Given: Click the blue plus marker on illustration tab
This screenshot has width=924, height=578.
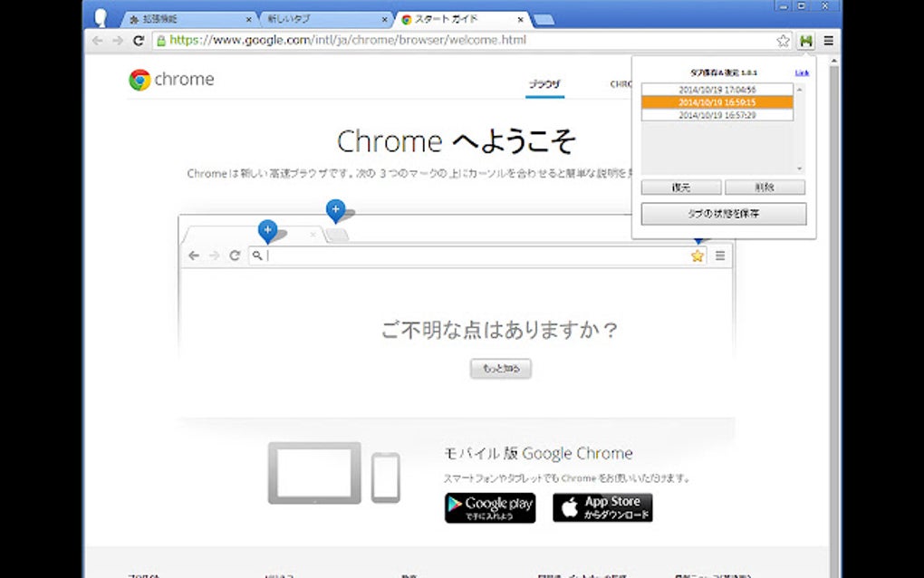Looking at the screenshot, I should 267,230.
